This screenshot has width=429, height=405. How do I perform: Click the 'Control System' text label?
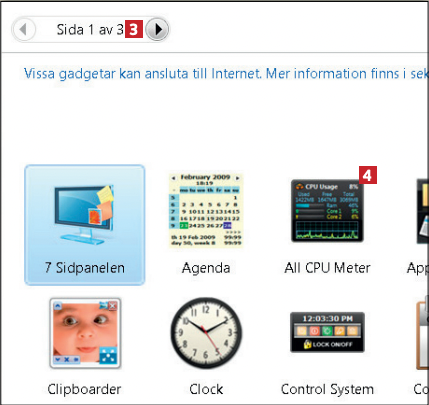click(327, 389)
